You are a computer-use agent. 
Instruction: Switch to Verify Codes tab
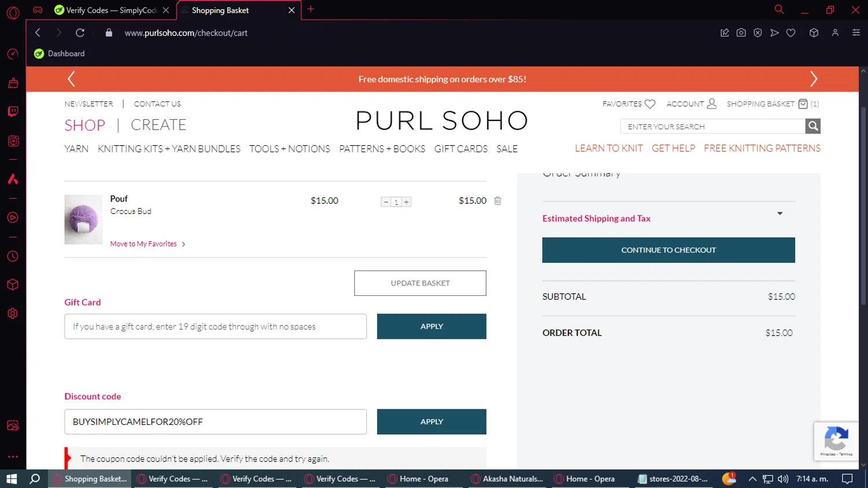click(111, 10)
